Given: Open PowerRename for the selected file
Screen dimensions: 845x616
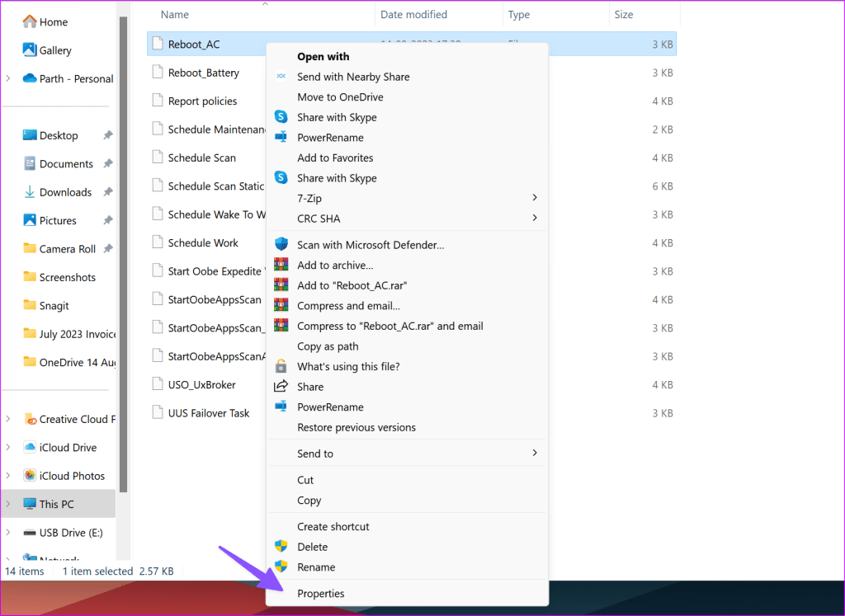Looking at the screenshot, I should coord(328,137).
